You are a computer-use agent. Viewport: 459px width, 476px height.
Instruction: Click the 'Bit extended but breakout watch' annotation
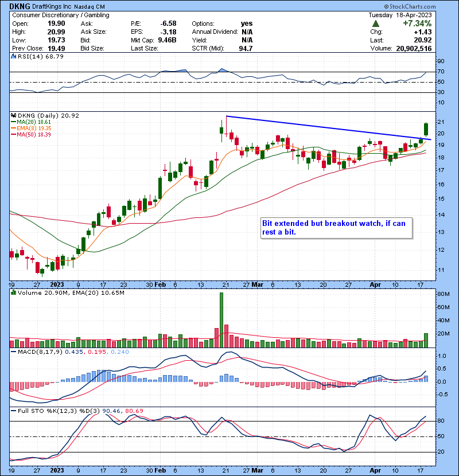click(x=336, y=228)
